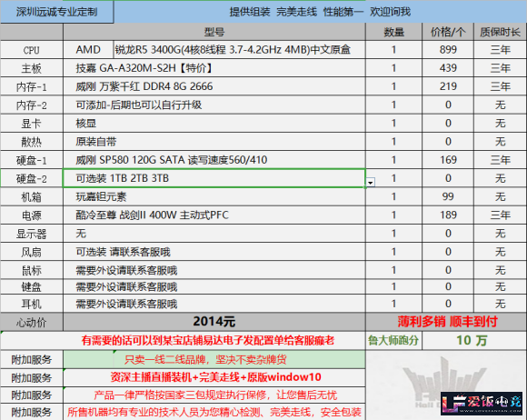
Task: Click the 型号 column header
Action: 214,33
